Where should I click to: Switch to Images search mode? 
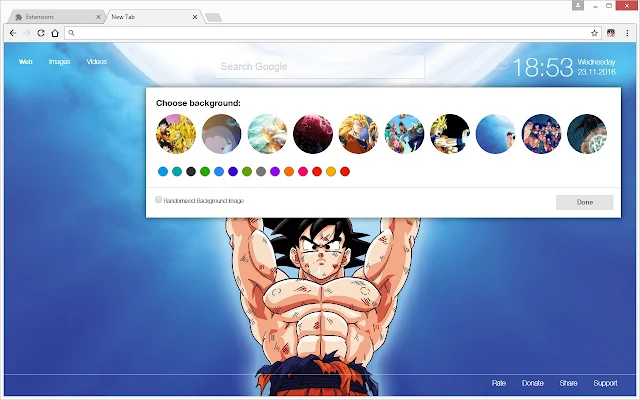point(60,62)
